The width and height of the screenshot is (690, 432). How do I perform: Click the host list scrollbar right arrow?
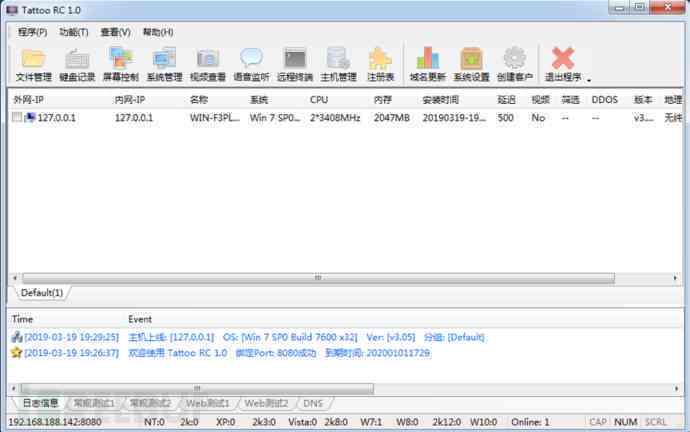coord(675,278)
